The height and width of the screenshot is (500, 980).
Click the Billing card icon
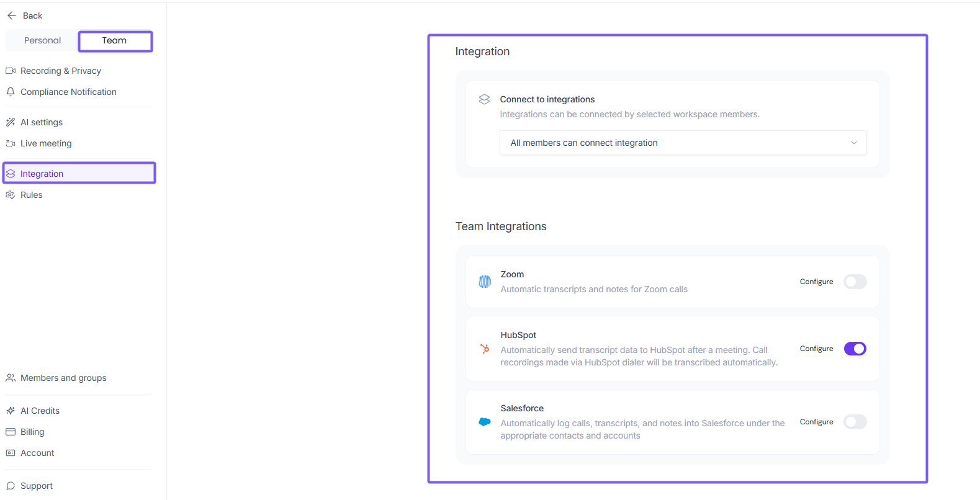(11, 432)
